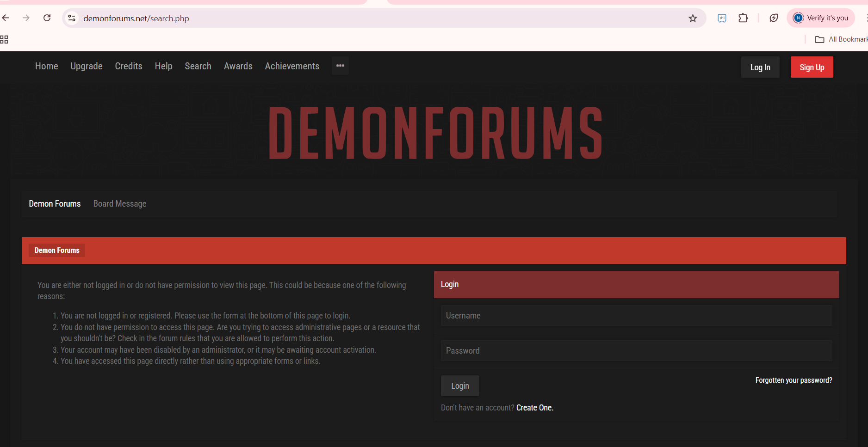This screenshot has height=447, width=868.
Task: Open the Search nav link
Action: tap(198, 66)
